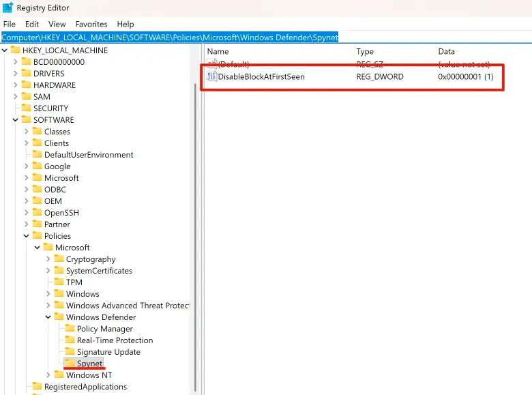
Task: Click the Policy Manager folder icon
Action: [70, 329]
